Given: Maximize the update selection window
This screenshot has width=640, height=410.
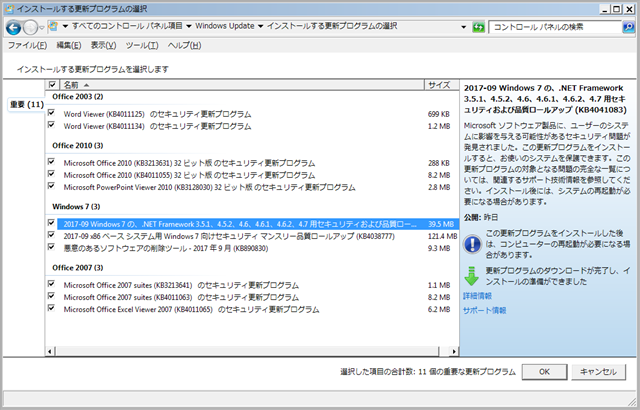Looking at the screenshot, I should [617, 9].
